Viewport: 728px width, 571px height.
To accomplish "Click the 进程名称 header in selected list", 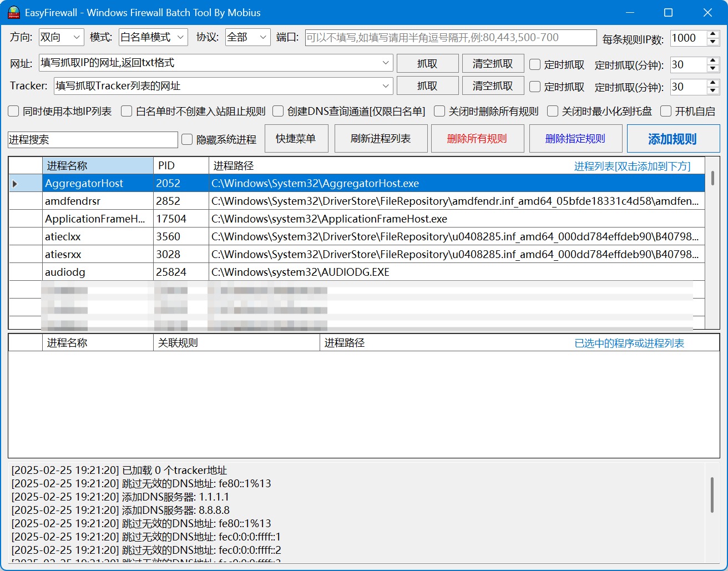I will [x=98, y=343].
